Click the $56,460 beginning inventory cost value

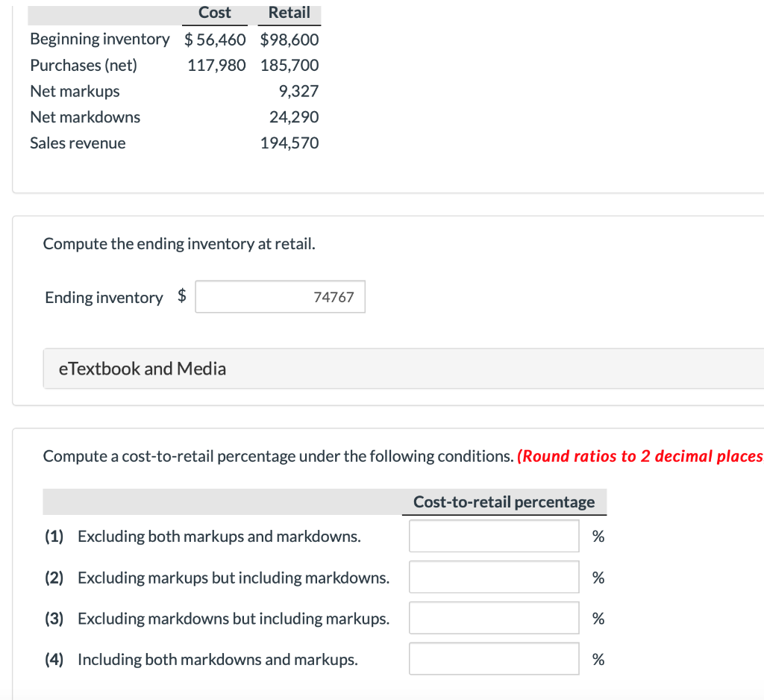point(215,39)
